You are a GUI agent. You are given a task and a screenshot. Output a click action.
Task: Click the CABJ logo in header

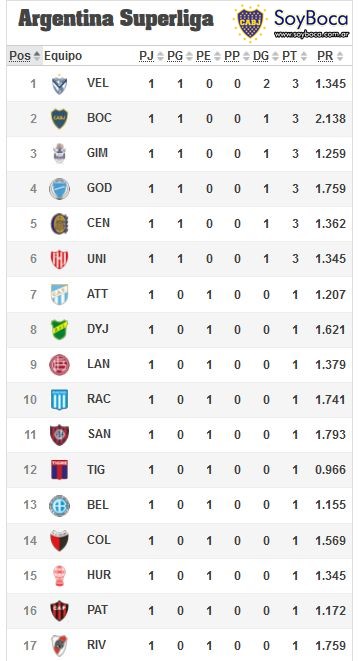point(251,23)
